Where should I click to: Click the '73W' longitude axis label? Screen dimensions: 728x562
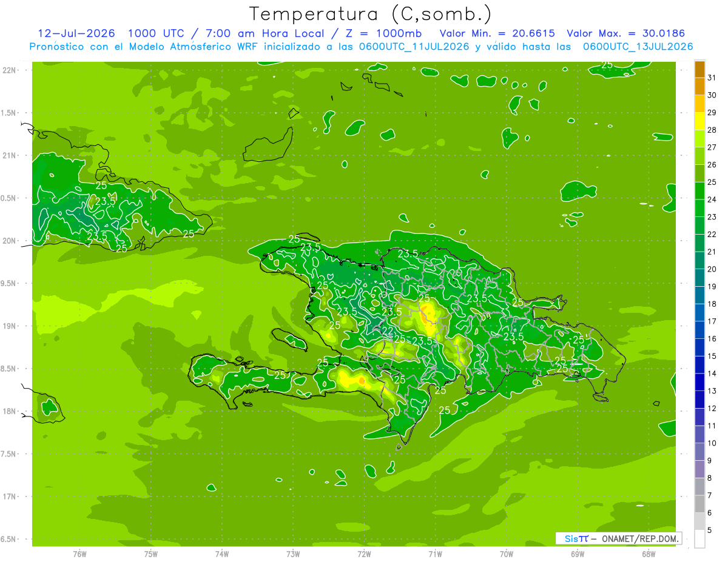[293, 554]
